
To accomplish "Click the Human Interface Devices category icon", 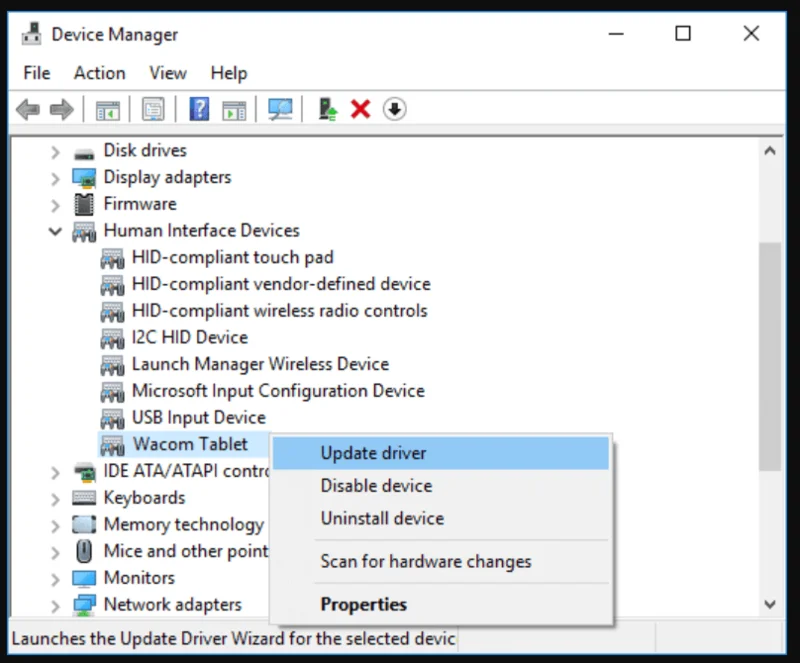I will [84, 232].
